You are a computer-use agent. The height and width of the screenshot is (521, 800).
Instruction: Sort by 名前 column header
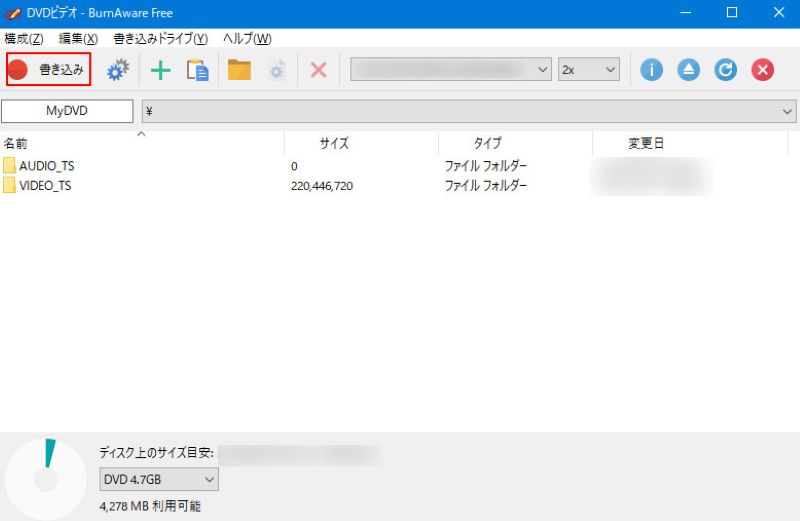[x=142, y=143]
